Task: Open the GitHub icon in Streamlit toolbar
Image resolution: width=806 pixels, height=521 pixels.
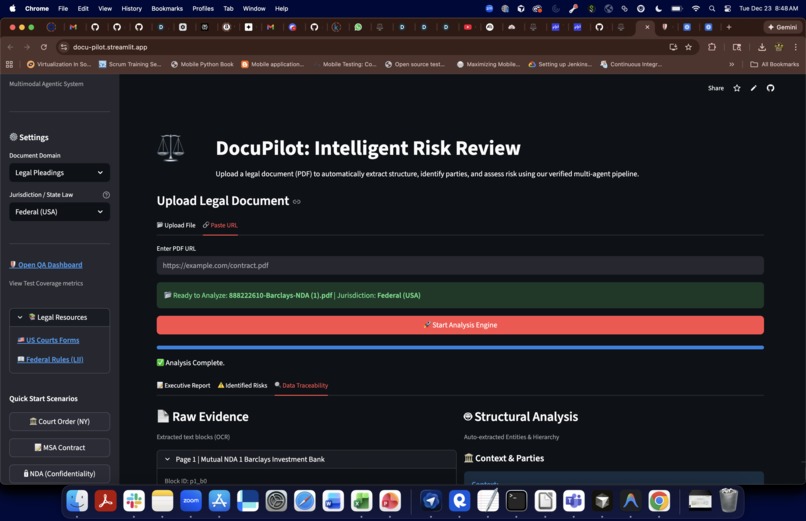Action: (770, 88)
